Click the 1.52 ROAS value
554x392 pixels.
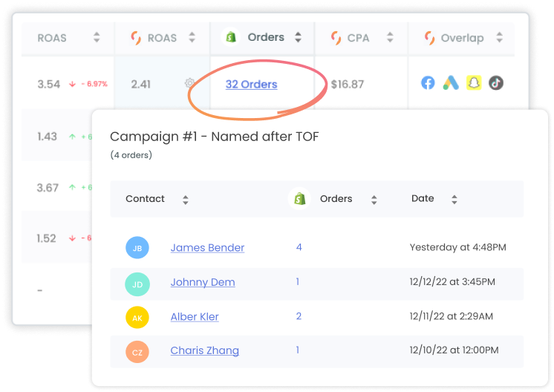[46, 238]
